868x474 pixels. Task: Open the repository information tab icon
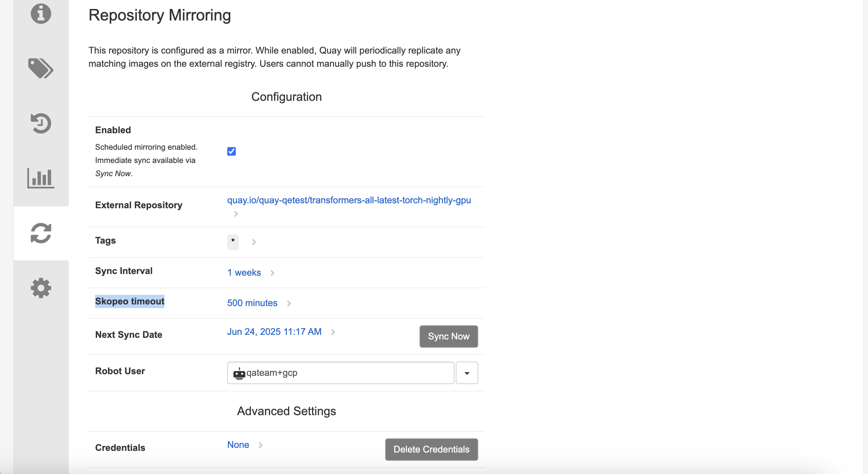41,14
